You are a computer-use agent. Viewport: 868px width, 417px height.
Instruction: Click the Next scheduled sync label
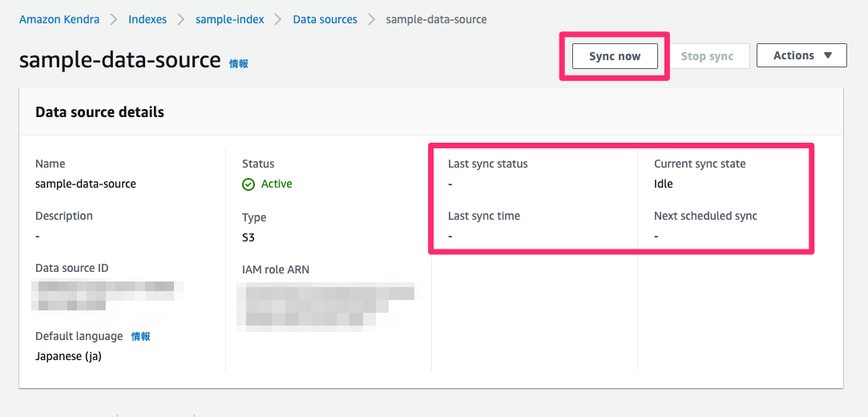pos(705,216)
